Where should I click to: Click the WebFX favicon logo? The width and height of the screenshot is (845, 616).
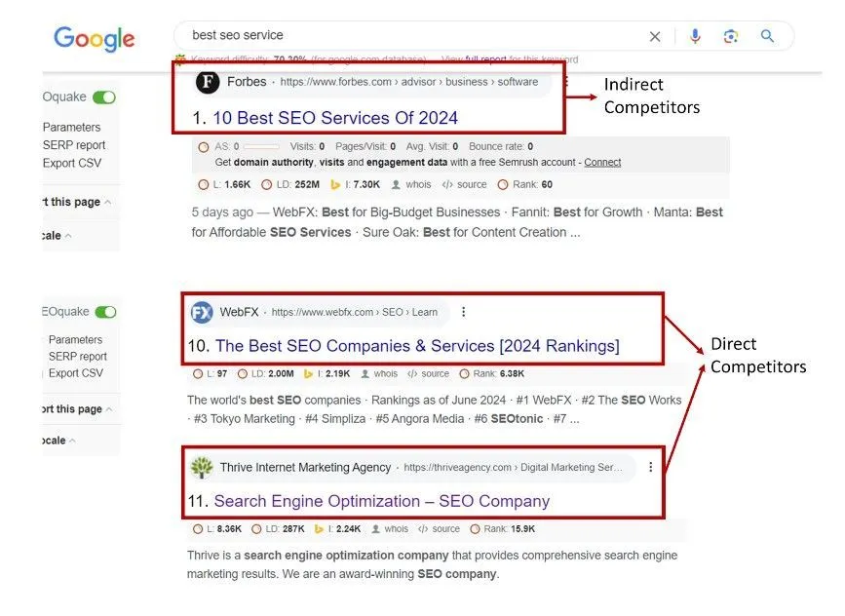pyautogui.click(x=202, y=312)
